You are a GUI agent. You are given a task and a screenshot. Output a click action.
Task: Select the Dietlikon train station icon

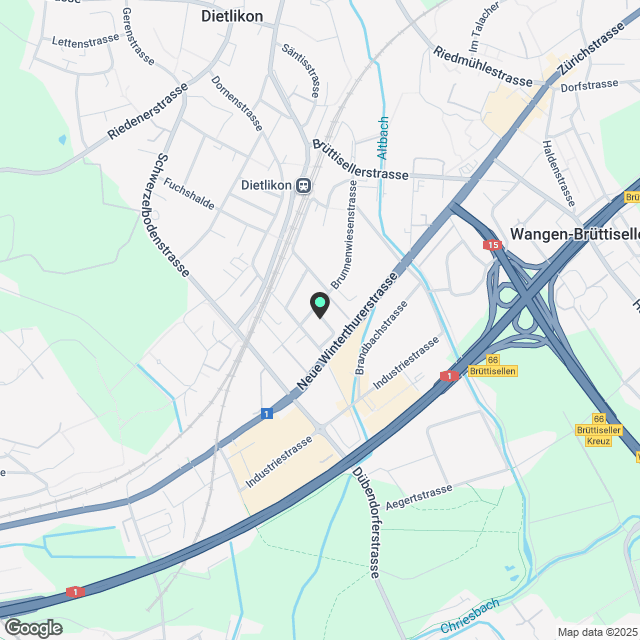304,186
